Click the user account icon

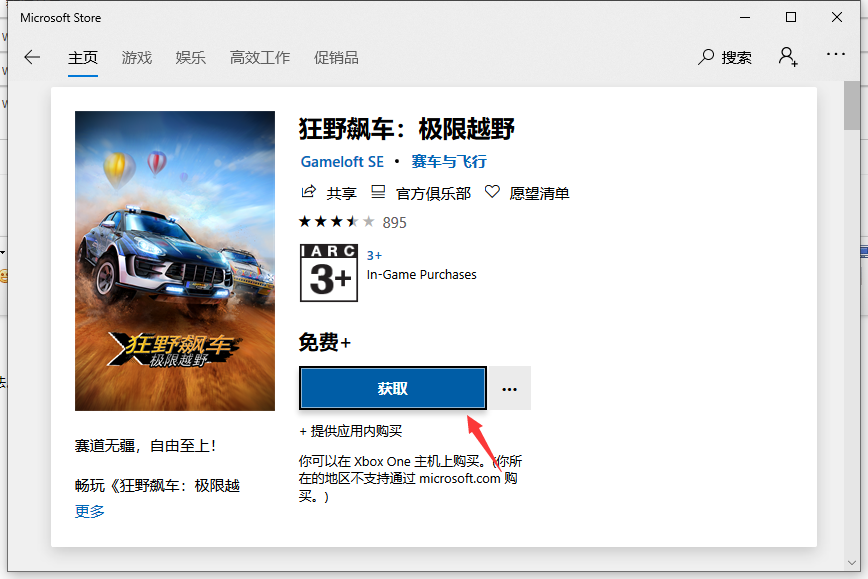pyautogui.click(x=787, y=57)
